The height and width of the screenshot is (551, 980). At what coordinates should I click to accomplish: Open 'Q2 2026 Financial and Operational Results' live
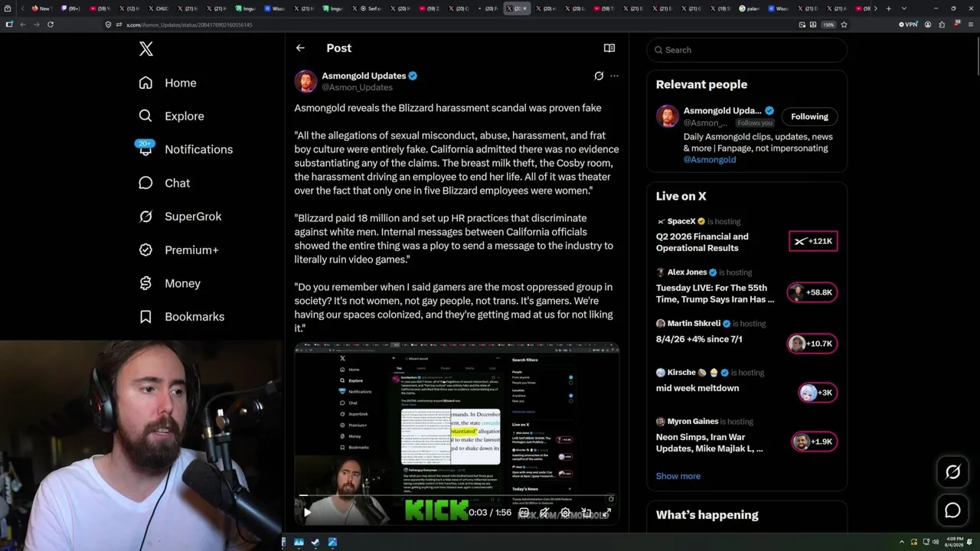(x=702, y=243)
